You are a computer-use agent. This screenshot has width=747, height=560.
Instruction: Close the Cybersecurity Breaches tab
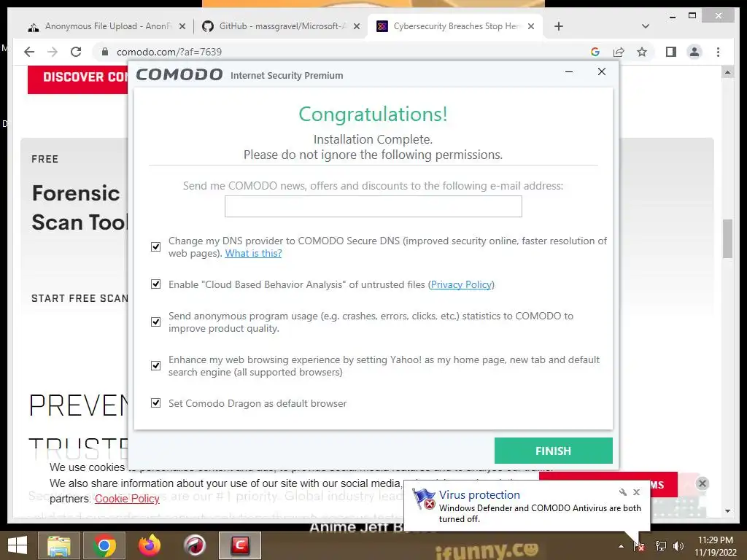point(531,27)
